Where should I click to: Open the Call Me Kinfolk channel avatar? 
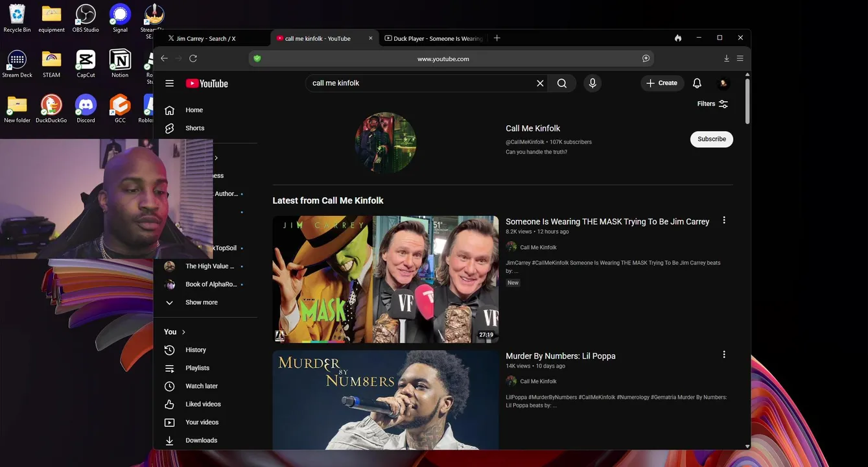click(x=385, y=143)
